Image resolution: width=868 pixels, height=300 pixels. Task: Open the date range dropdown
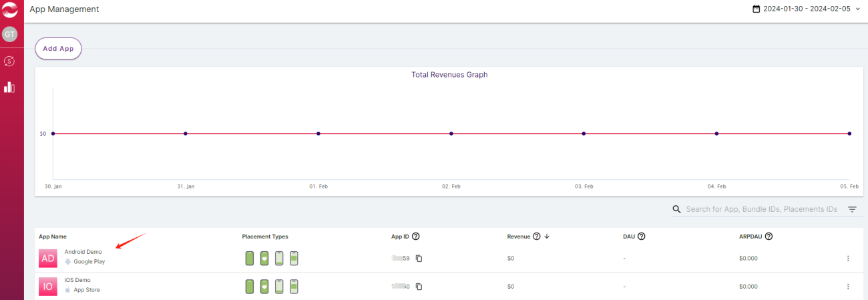807,9
